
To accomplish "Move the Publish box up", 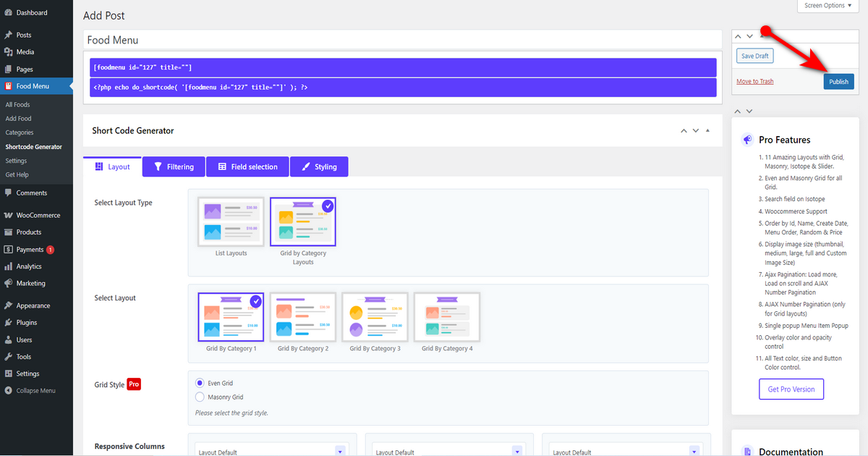I will (x=737, y=36).
